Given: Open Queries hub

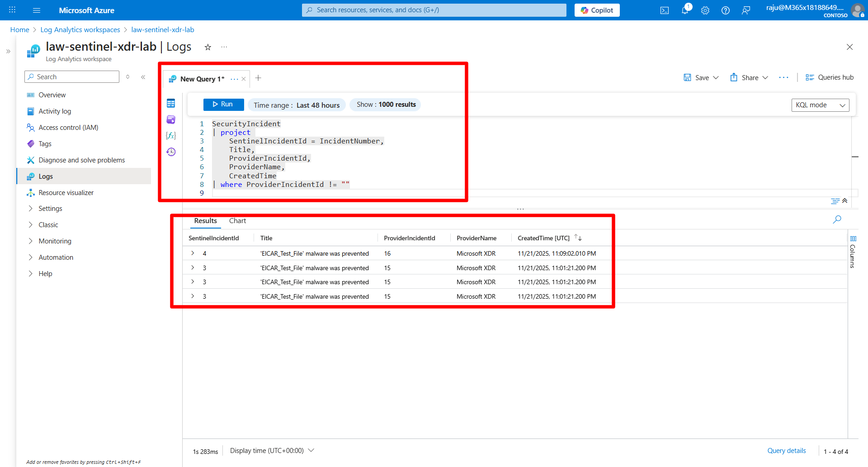Looking at the screenshot, I should tap(830, 77).
